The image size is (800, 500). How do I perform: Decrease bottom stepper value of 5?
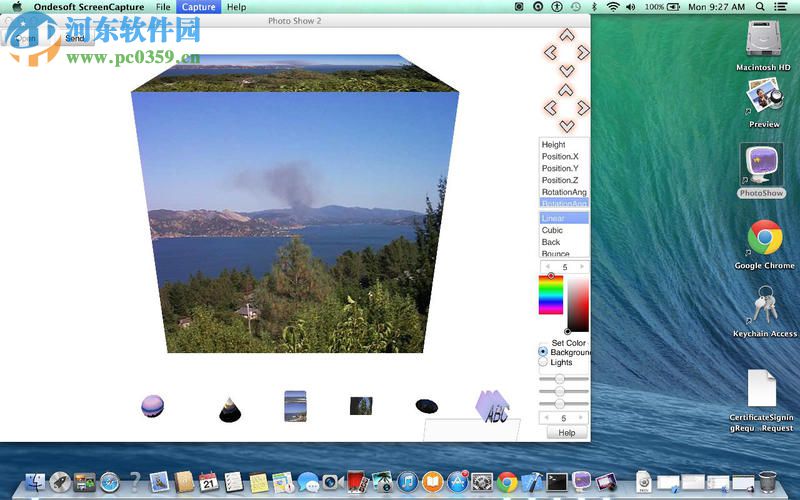[x=547, y=418]
